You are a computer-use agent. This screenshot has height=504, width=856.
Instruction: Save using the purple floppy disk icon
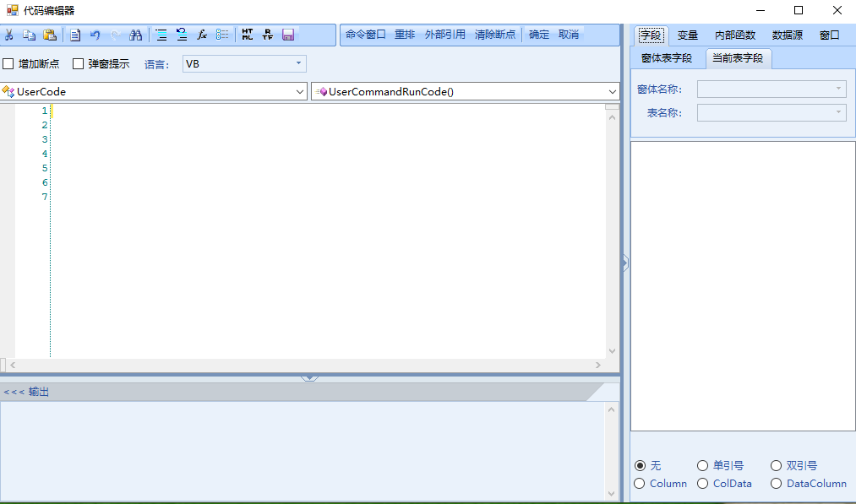point(288,35)
